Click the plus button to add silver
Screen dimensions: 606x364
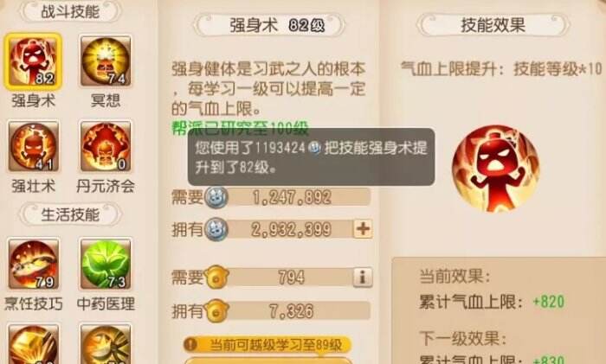pos(363,229)
